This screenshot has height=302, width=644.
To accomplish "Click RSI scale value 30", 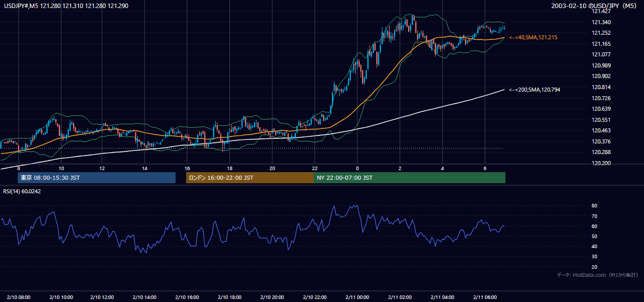I will (594, 257).
